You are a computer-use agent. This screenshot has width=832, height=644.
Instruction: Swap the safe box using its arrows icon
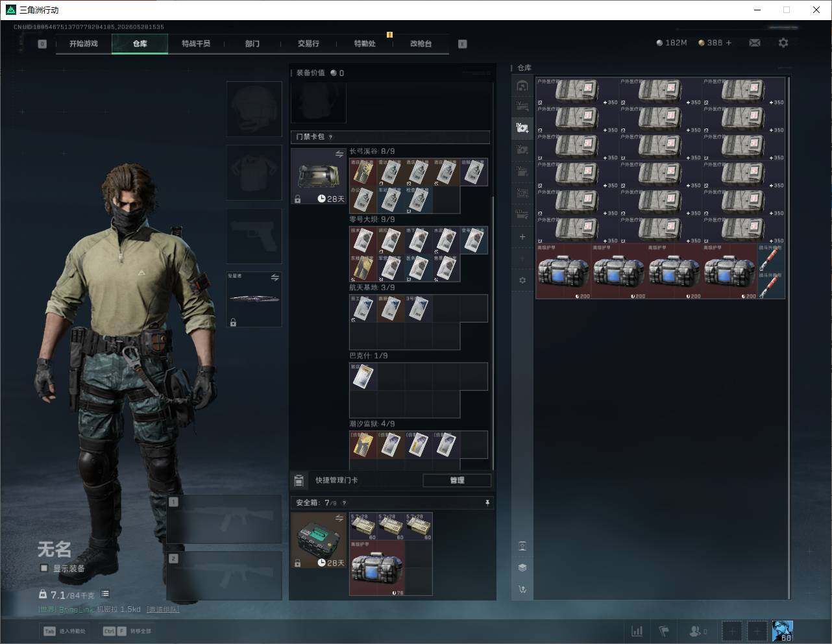339,517
